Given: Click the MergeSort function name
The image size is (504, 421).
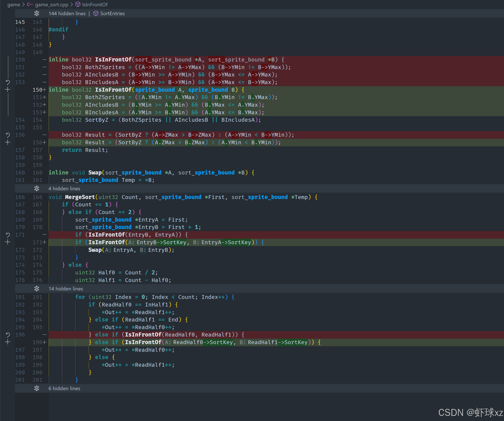Looking at the screenshot, I should click(x=80, y=197).
